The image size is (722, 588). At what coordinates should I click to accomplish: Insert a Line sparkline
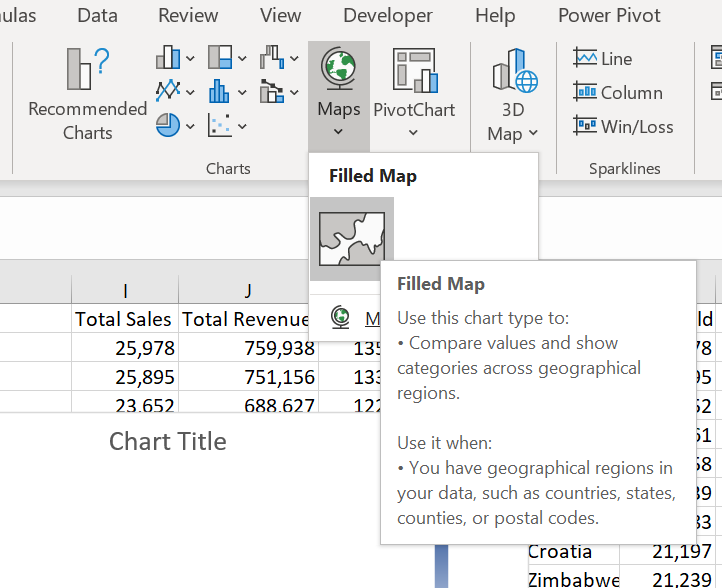tap(603, 59)
